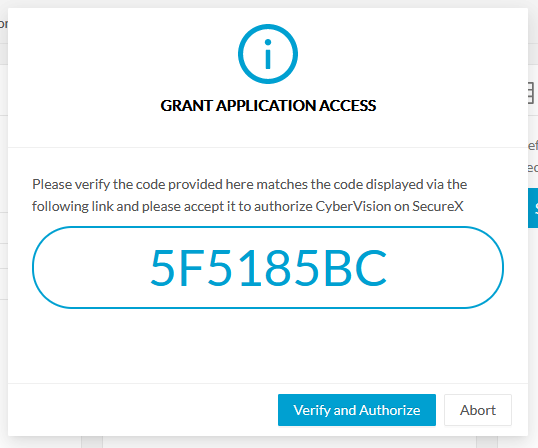Viewport: 538px width, 448px height.
Task: Click the word APPLICATION in the dialog title
Action: pyautogui.click(x=267, y=105)
